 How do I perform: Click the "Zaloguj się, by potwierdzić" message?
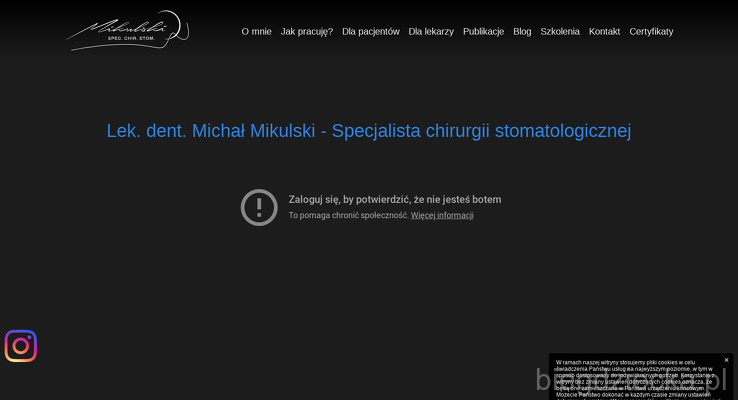(x=394, y=199)
